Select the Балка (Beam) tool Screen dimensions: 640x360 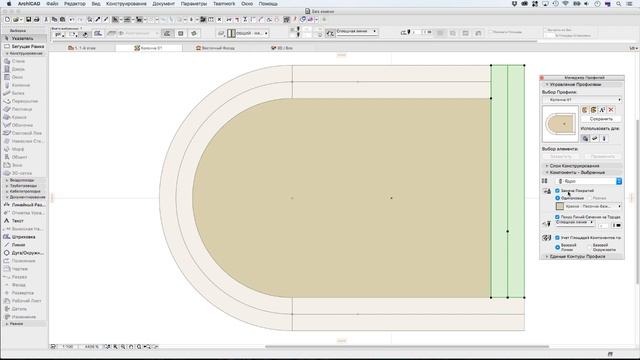(24, 93)
